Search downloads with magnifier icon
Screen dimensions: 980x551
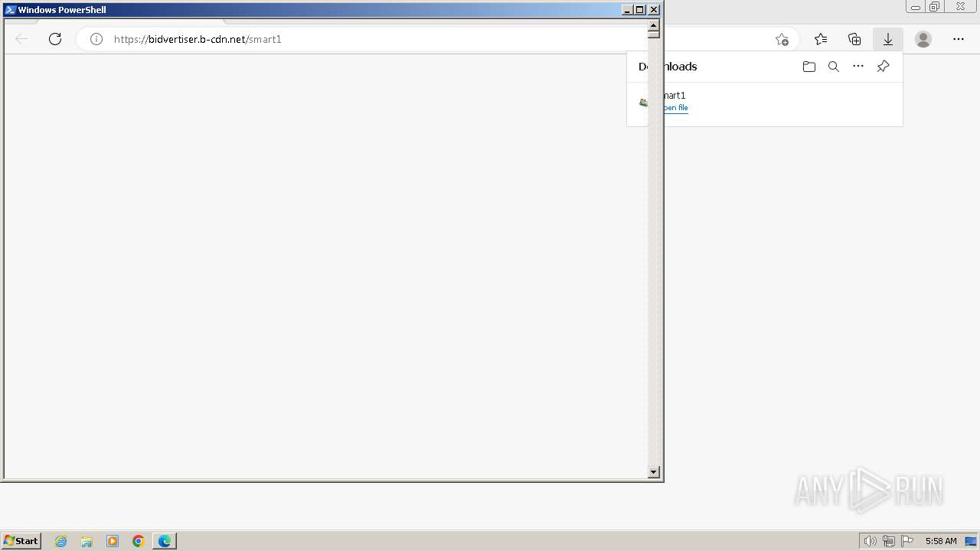coord(834,67)
